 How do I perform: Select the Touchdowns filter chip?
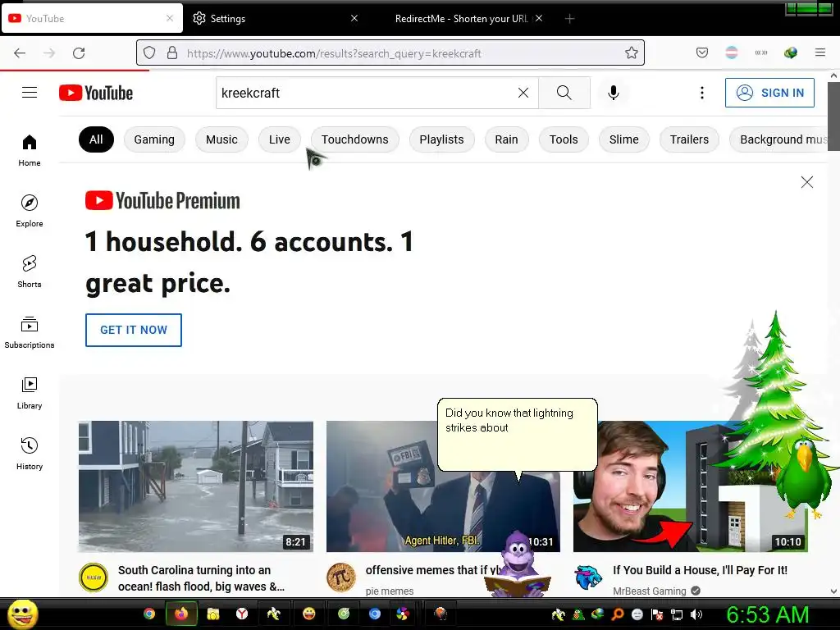click(x=354, y=139)
